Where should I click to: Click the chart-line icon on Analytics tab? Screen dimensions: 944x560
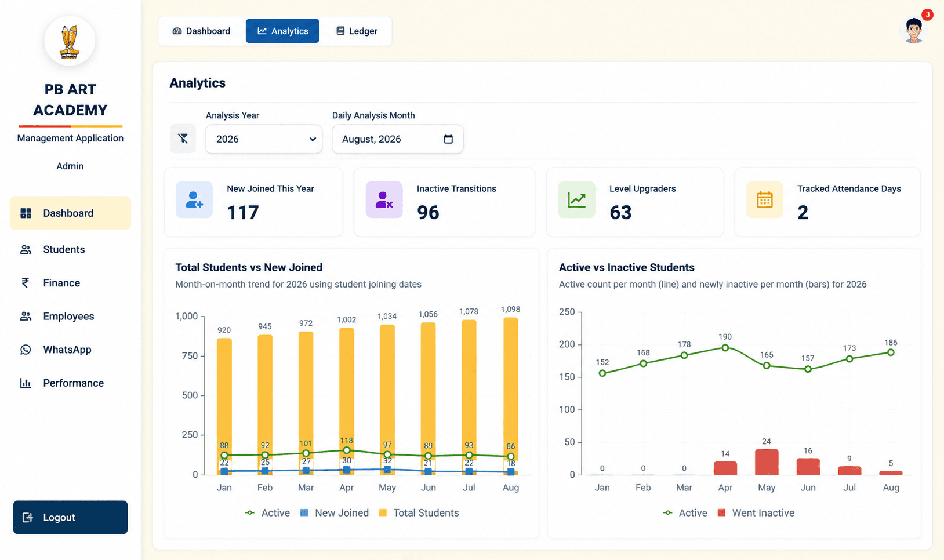(262, 31)
